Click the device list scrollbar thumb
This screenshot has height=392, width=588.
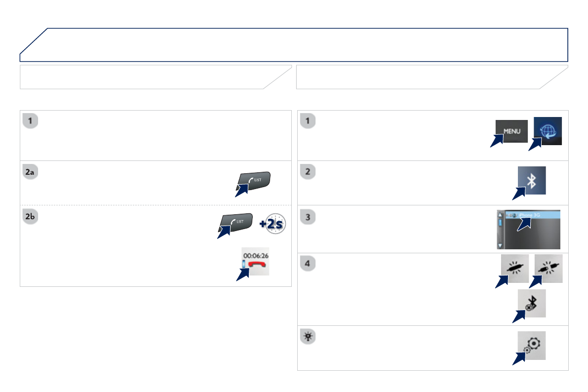click(x=501, y=222)
